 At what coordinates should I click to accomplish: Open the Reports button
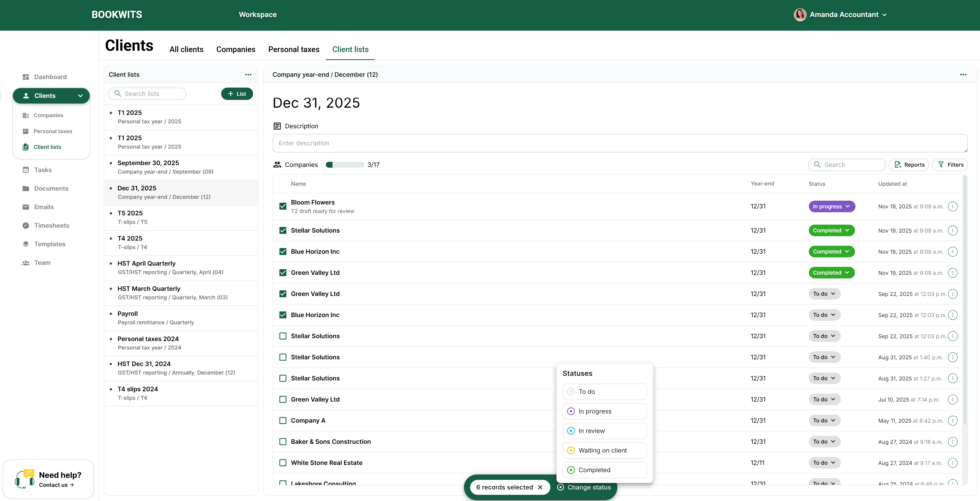pyautogui.click(x=909, y=165)
